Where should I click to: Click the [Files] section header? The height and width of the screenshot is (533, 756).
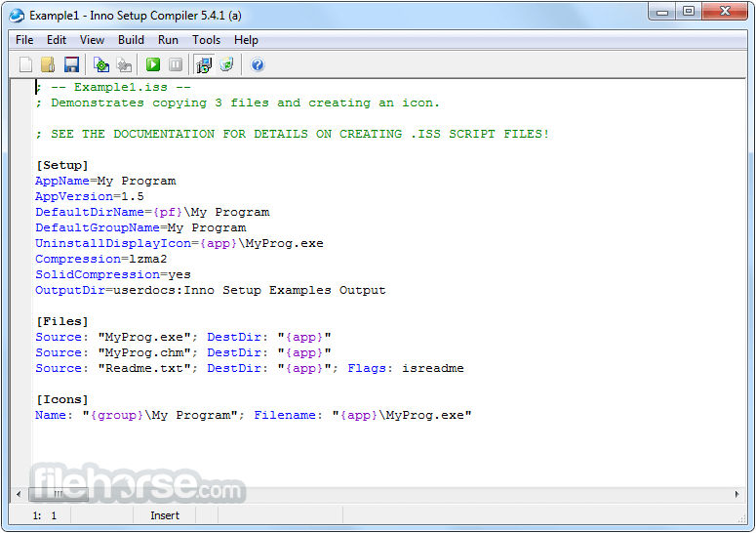point(62,321)
